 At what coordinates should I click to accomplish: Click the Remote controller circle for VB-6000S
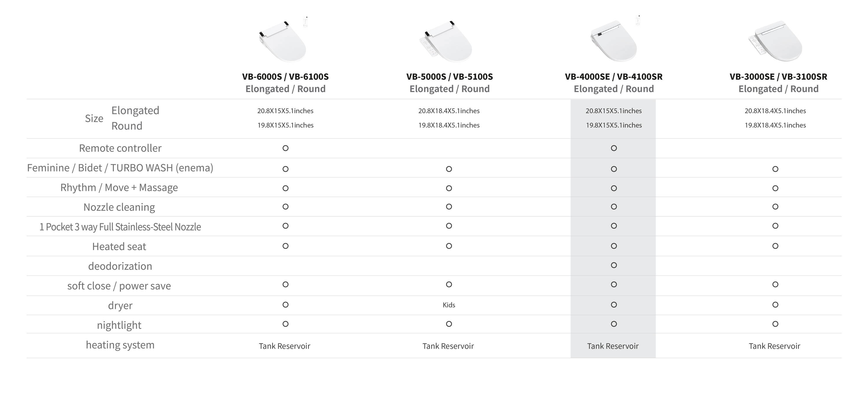[285, 148]
